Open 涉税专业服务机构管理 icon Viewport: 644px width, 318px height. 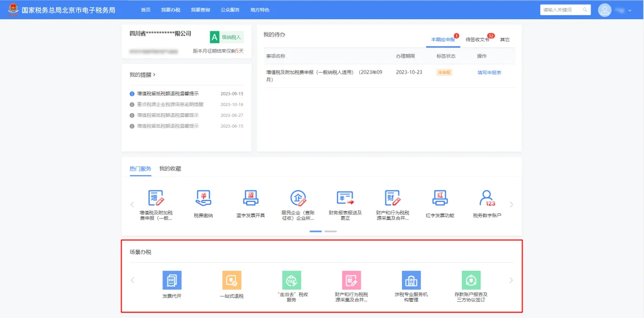411,280
